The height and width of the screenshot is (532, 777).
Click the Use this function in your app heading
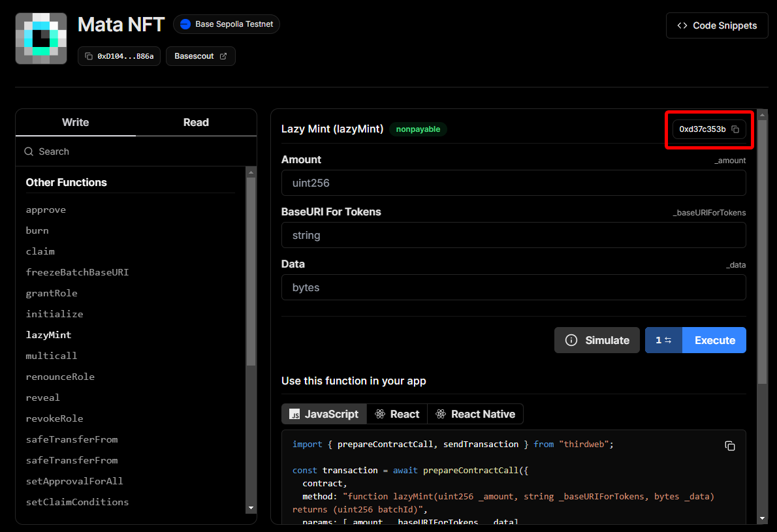353,381
